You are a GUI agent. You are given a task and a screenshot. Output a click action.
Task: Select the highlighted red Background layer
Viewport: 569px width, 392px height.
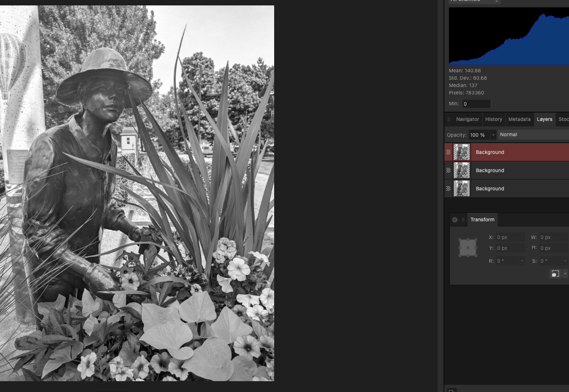coord(506,152)
